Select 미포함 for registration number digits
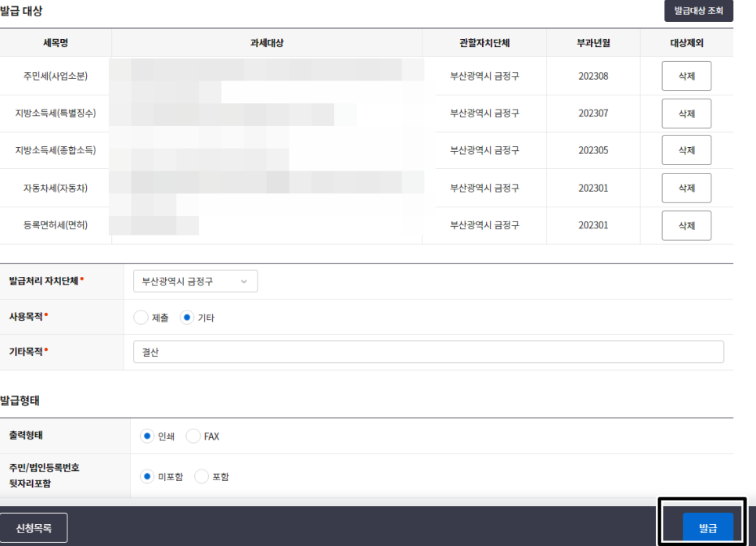756x546 pixels. [x=146, y=476]
